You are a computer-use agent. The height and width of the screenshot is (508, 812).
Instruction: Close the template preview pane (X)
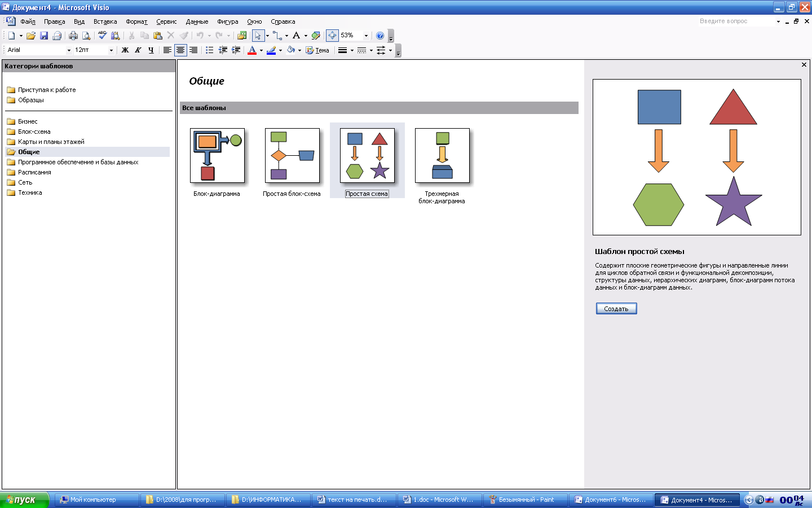(804, 65)
